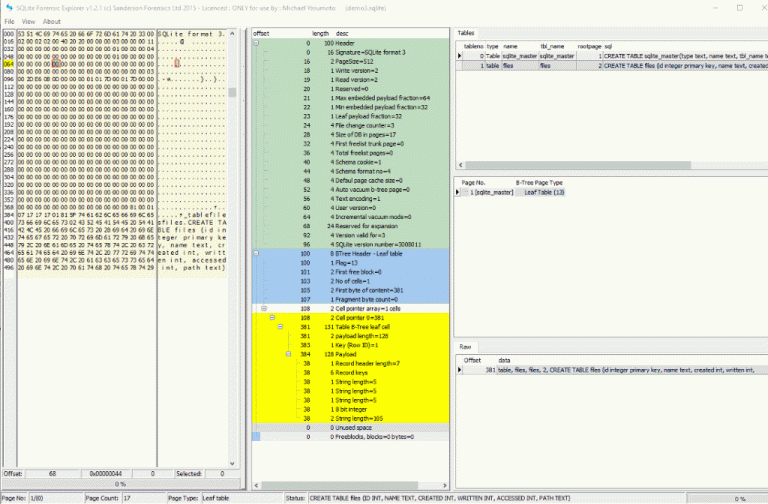Viewport: 768px width, 504px height.
Task: Click the 0 % progress bar under hex view
Action: pos(121,484)
